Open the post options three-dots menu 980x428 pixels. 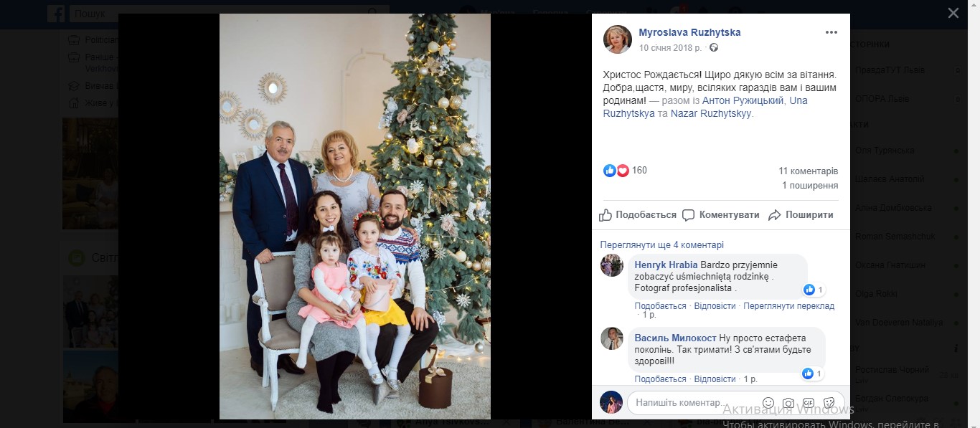click(831, 33)
